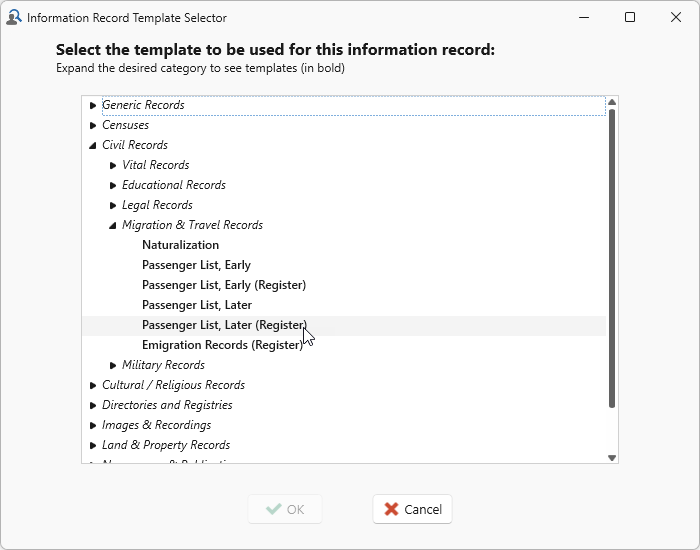Expand the Educational Records subcategory
The image size is (700, 550).
tap(113, 185)
